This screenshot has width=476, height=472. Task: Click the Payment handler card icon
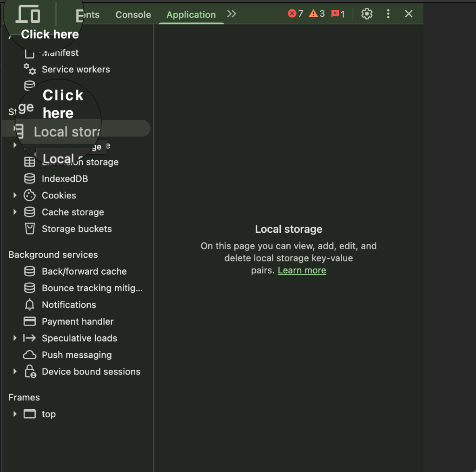[x=29, y=321]
